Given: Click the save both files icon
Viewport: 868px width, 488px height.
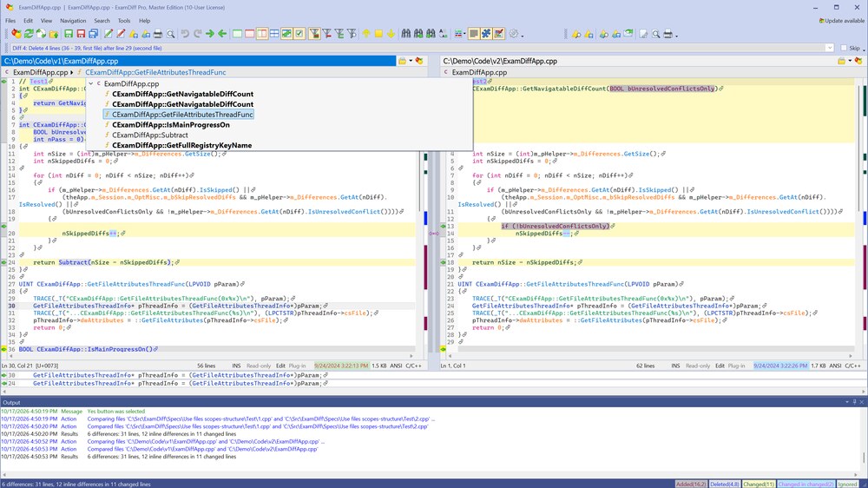Looking at the screenshot, I should (94, 34).
